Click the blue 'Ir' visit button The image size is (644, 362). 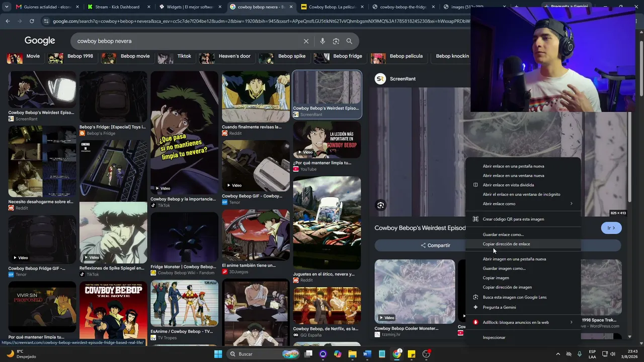[611, 228]
